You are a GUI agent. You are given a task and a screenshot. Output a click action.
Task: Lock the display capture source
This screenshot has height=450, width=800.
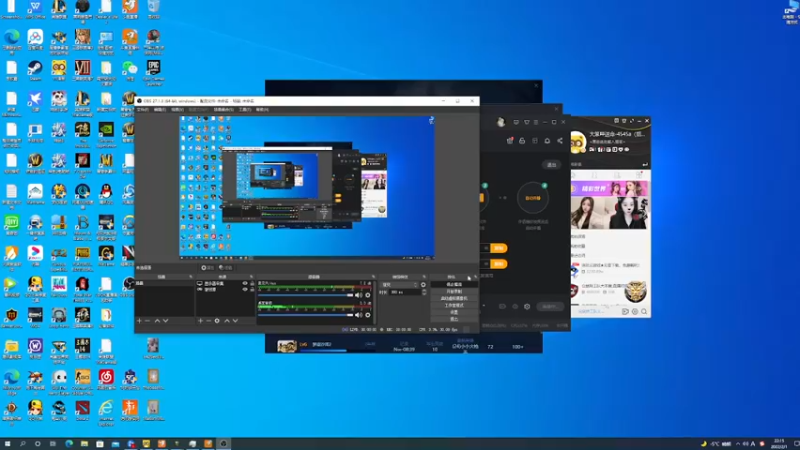[x=252, y=284]
